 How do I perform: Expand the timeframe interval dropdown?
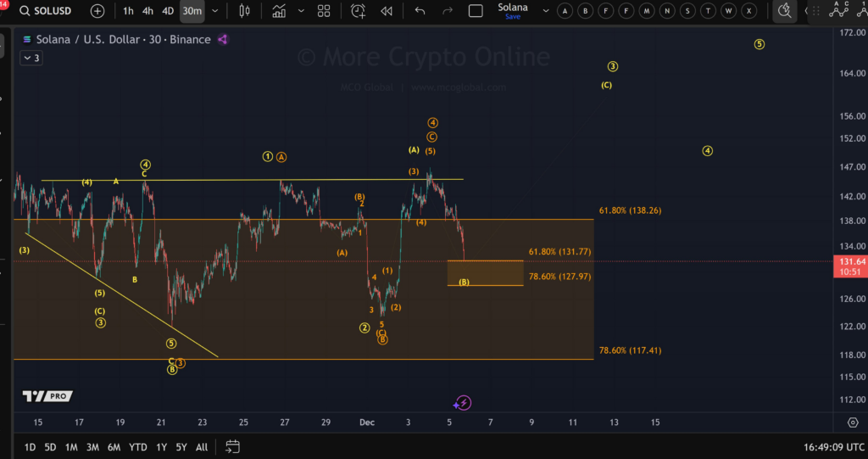215,11
